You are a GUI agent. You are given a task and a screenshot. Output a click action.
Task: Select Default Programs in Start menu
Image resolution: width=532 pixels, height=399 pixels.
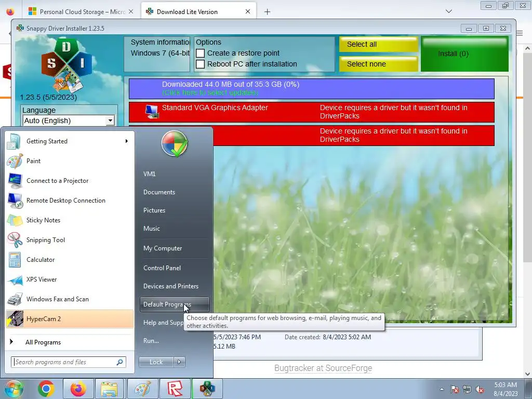[175, 304]
